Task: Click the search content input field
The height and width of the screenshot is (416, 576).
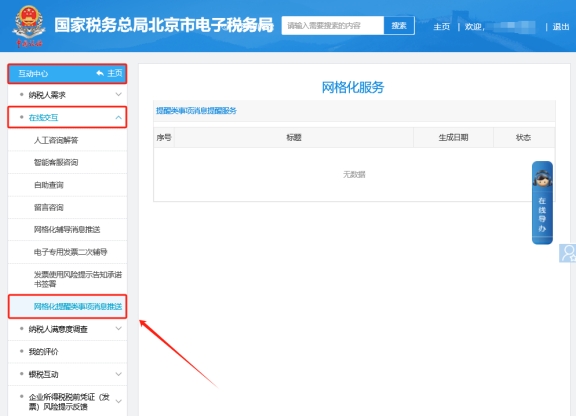Action: (333, 26)
